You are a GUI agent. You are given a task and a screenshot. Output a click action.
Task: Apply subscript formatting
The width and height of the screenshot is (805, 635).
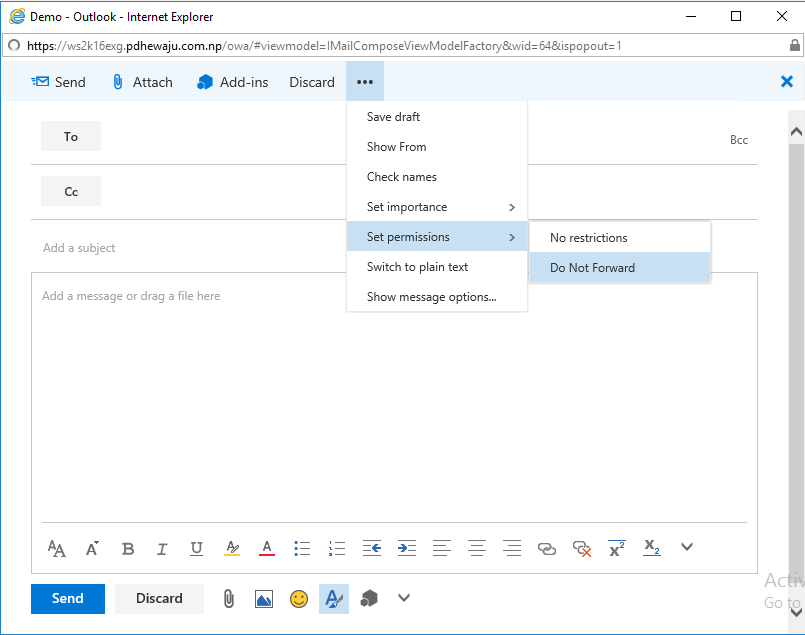[x=651, y=548]
